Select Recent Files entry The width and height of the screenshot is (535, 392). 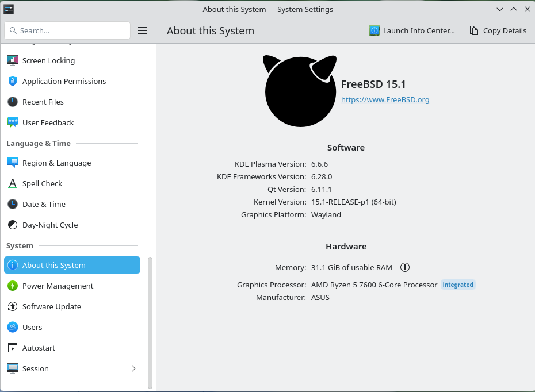(x=72, y=102)
